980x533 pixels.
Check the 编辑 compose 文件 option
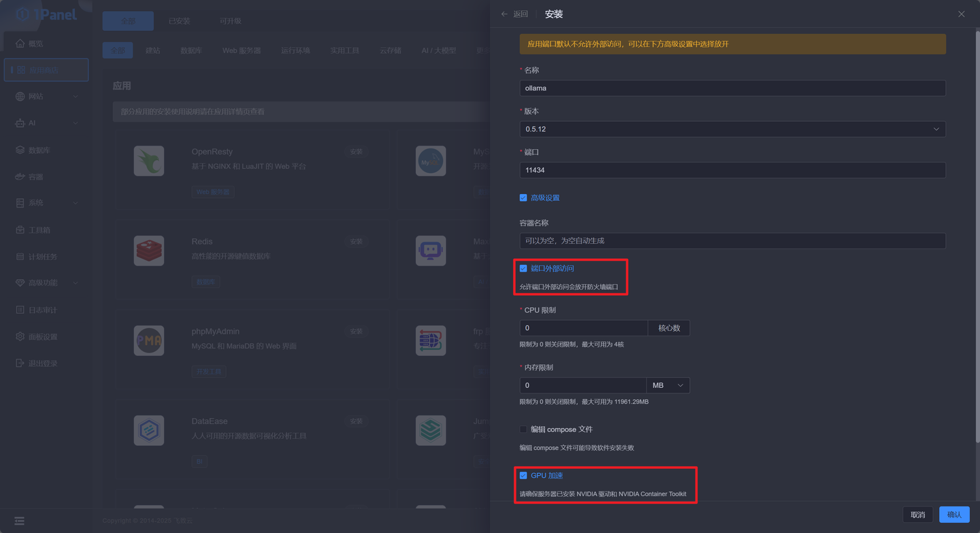pos(523,429)
